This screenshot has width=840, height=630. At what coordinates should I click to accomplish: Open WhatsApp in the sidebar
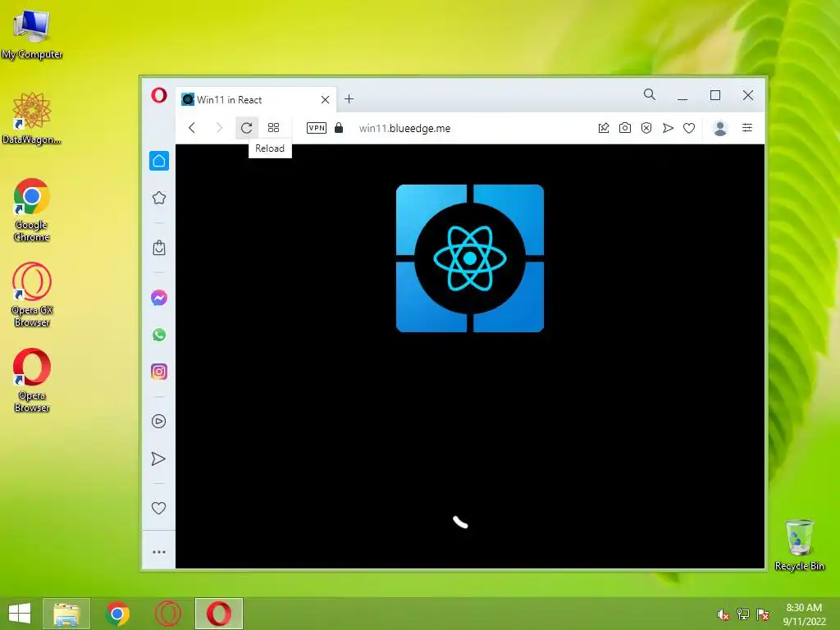point(159,335)
